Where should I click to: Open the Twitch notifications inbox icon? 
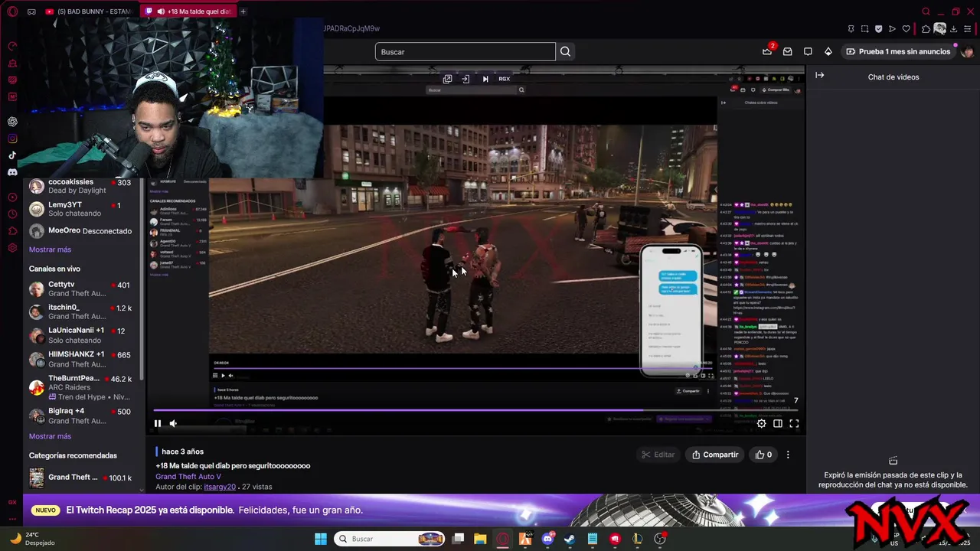(x=787, y=51)
